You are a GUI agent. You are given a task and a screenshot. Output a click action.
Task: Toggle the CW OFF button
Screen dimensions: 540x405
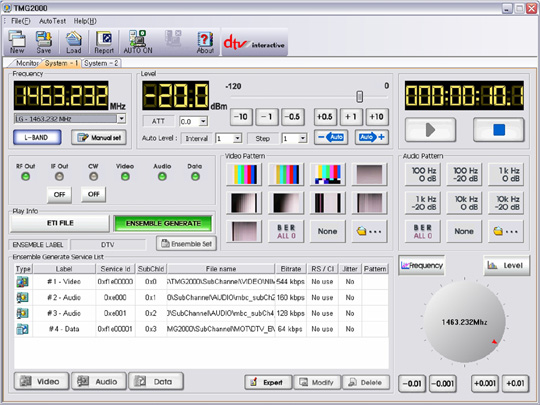(93, 195)
